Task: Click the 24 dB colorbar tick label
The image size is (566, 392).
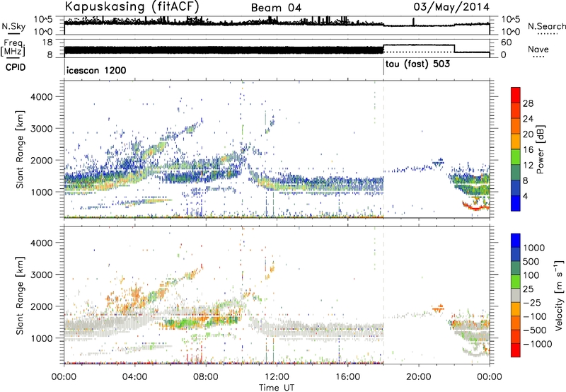Action: [528, 119]
